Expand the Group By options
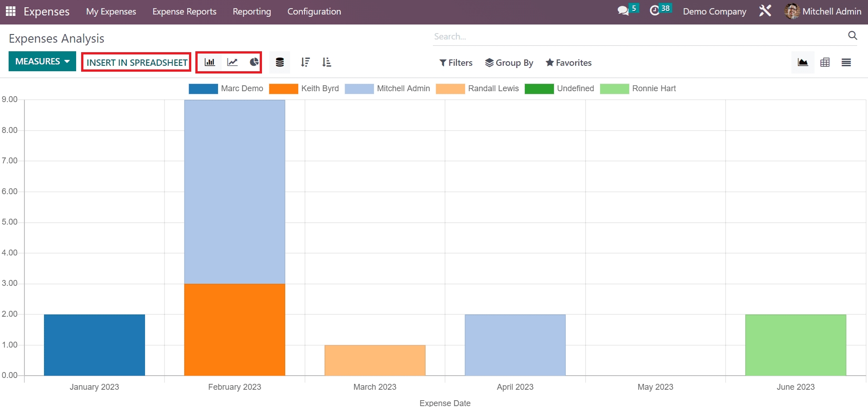 click(x=509, y=63)
